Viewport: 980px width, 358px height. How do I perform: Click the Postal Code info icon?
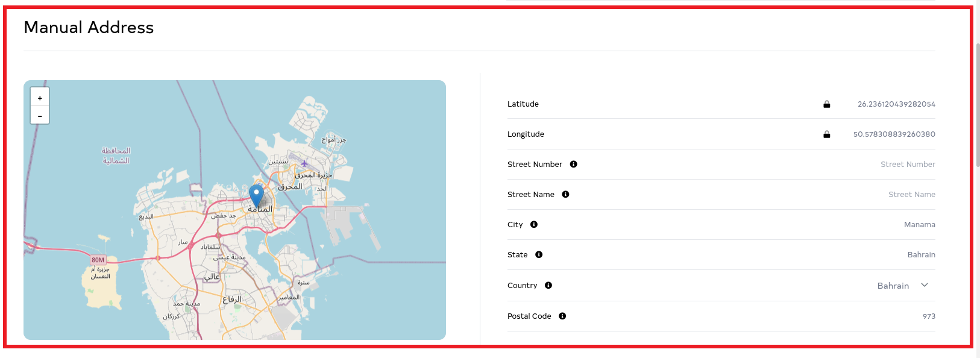point(562,316)
